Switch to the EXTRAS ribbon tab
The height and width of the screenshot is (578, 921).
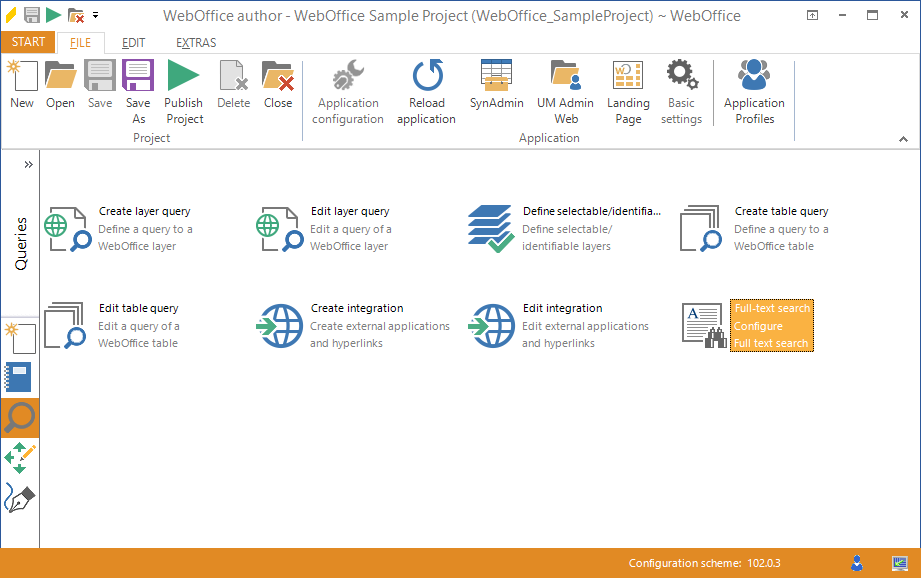pos(196,43)
